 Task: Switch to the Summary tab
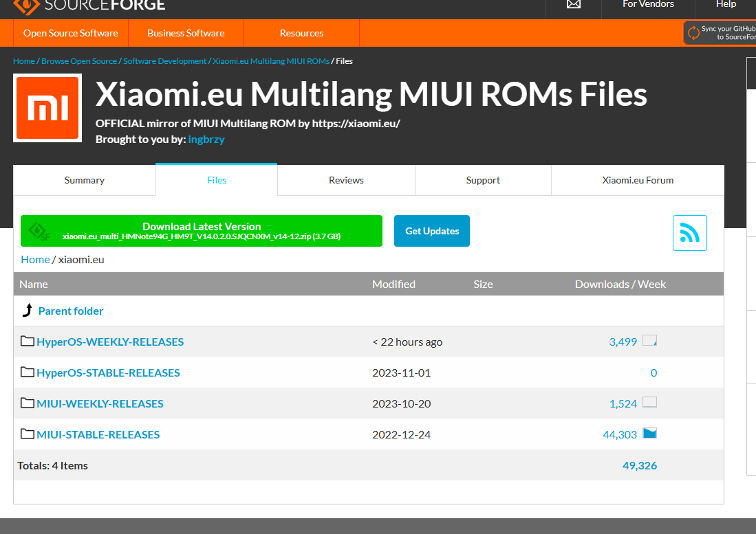[84, 179]
